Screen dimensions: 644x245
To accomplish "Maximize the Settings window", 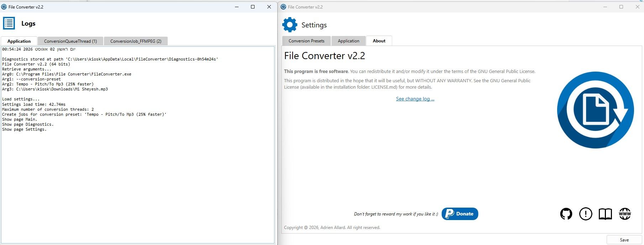I will pos(621,7).
